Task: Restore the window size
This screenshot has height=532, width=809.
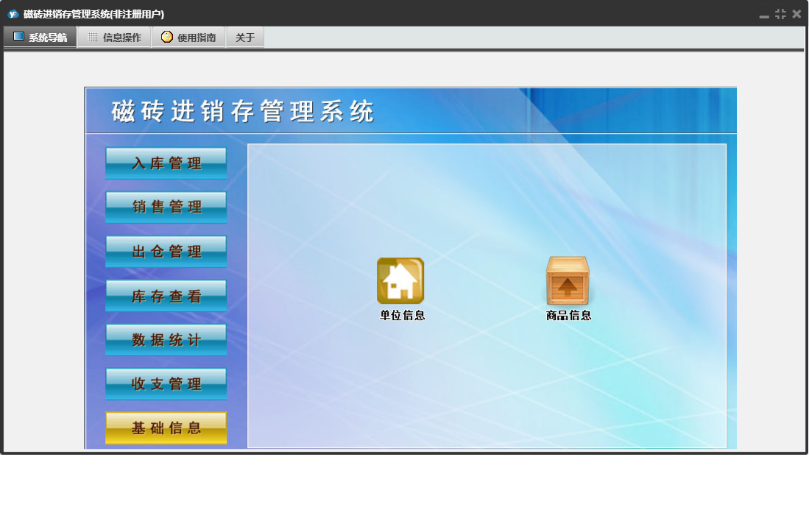Action: [x=780, y=14]
